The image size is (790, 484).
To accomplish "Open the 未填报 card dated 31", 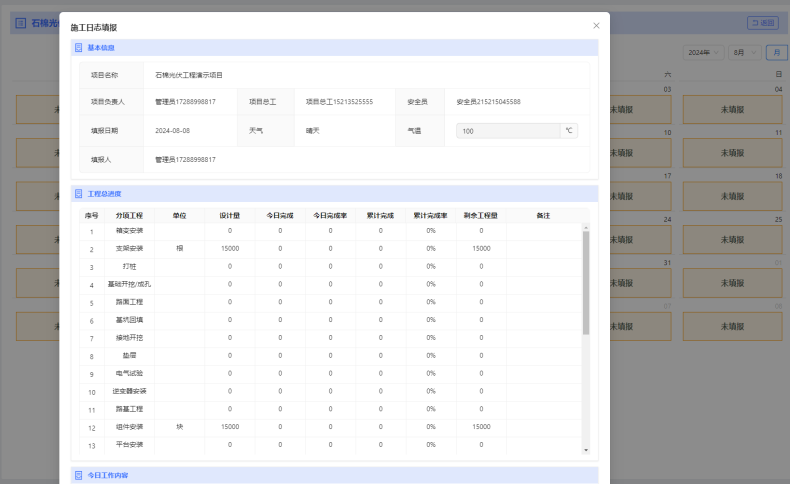I will tap(640, 283).
